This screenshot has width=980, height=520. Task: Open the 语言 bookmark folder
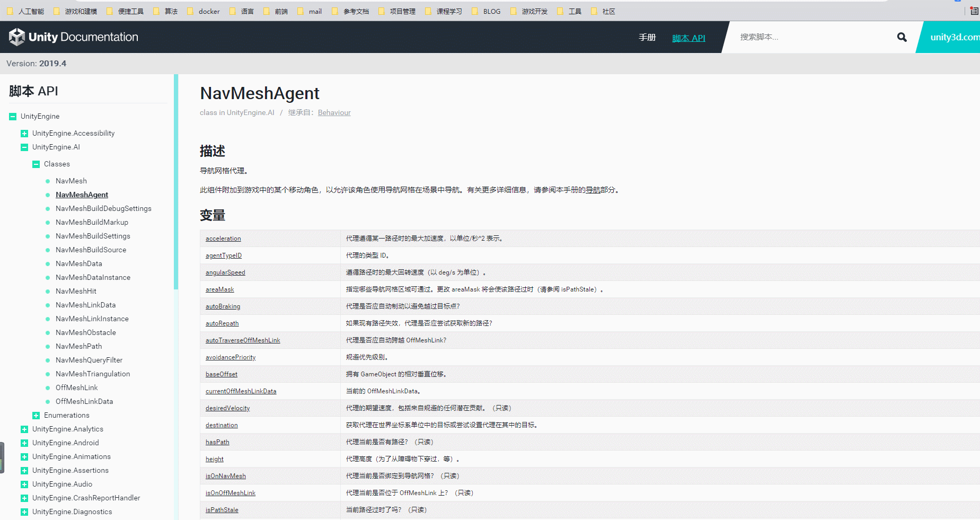coord(242,11)
